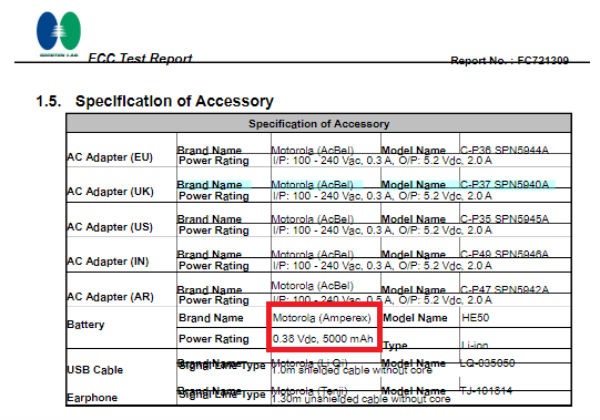
Task: Click the HE50 battery model name
Action: point(475,317)
